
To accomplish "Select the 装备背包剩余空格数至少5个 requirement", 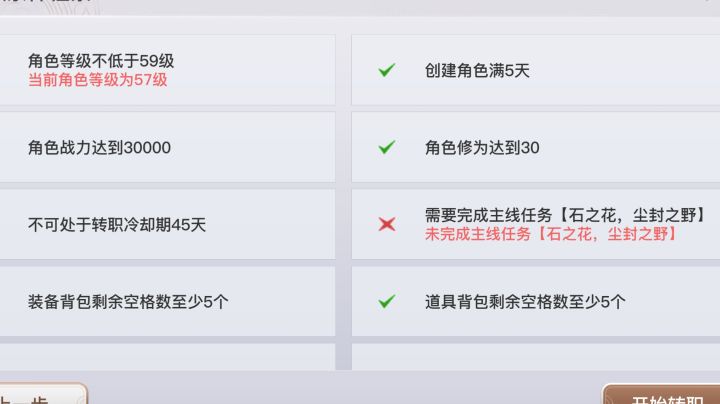I will [129, 300].
